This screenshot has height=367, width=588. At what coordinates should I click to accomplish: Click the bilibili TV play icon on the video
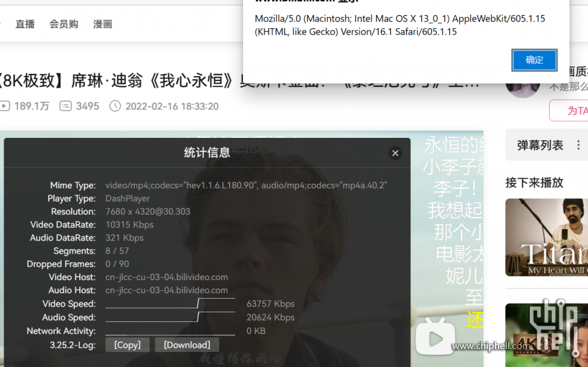[436, 337]
